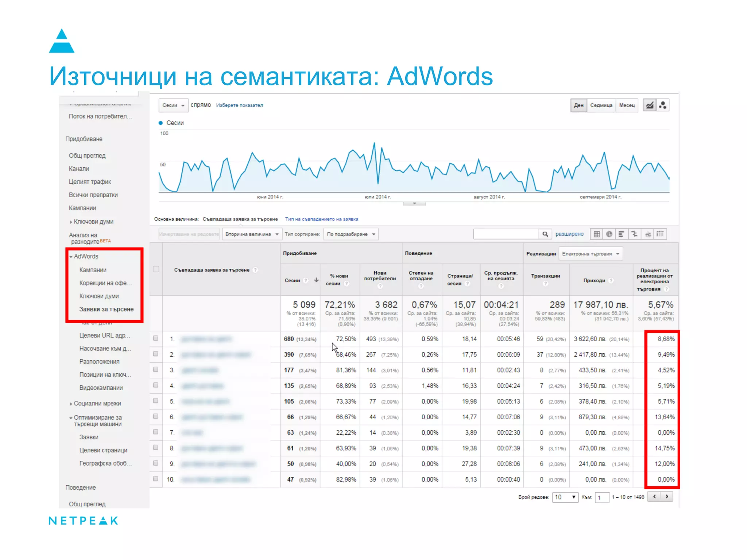Click the Изберете показател link
747x560 pixels.
click(240, 105)
